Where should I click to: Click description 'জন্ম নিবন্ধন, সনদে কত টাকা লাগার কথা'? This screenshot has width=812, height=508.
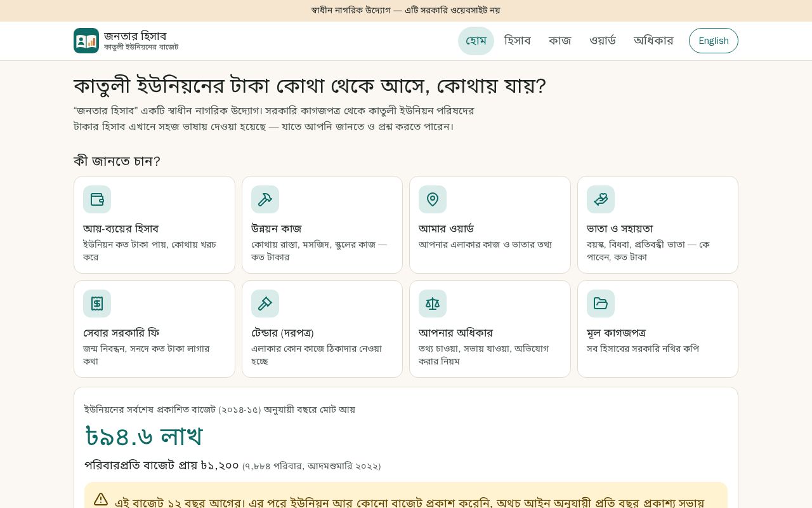[146, 355]
